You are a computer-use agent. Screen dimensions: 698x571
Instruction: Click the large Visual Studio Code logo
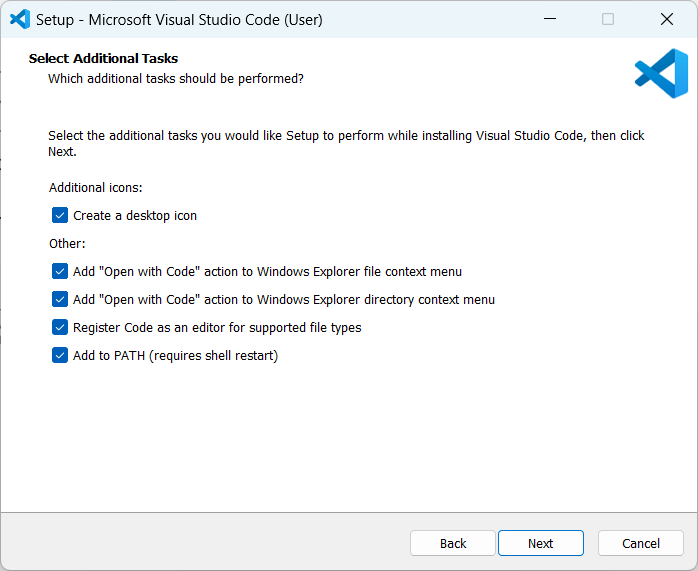coord(661,73)
